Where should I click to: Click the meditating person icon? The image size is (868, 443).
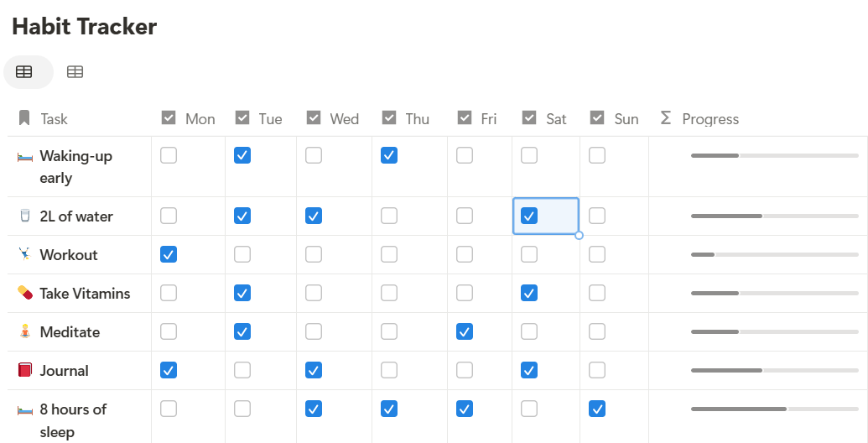coord(25,331)
